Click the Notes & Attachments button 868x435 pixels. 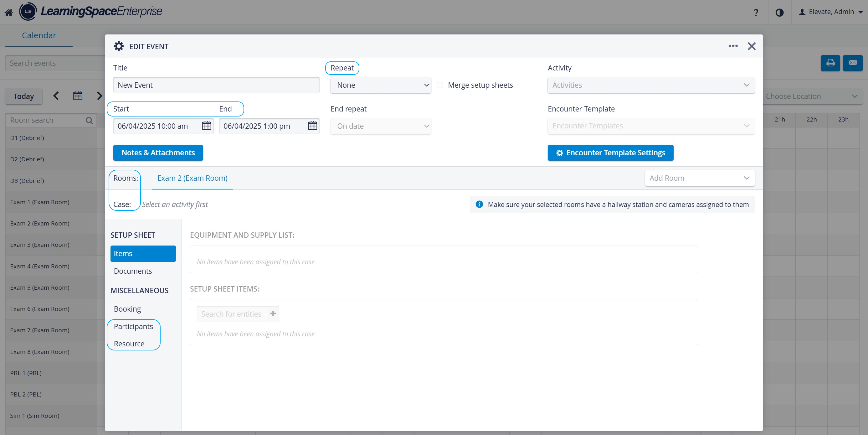point(158,153)
